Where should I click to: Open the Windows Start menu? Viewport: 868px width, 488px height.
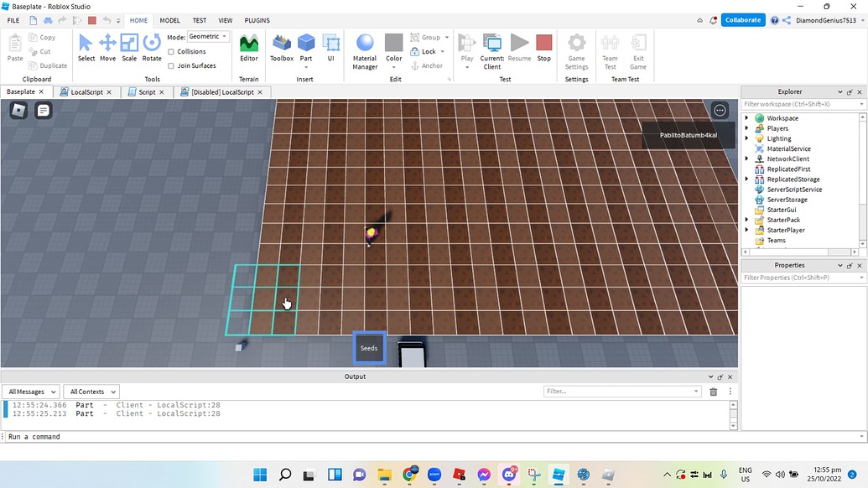[260, 475]
